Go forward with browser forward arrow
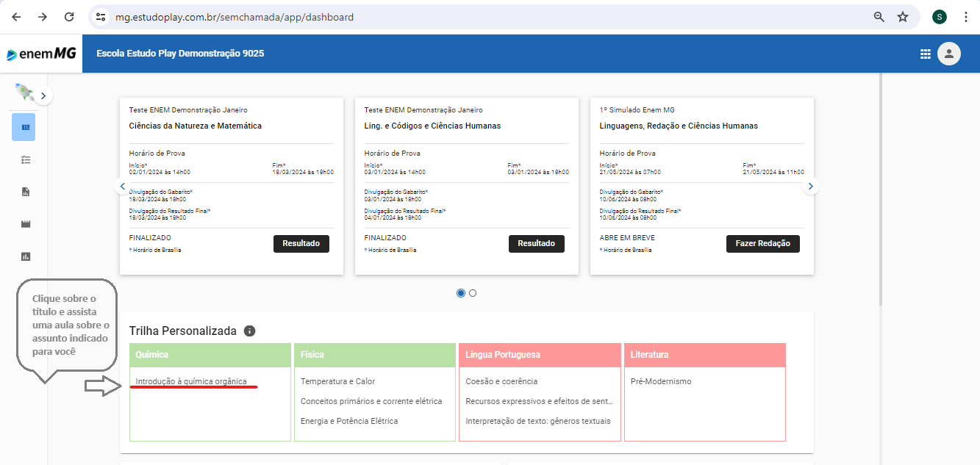The image size is (980, 465). click(43, 17)
